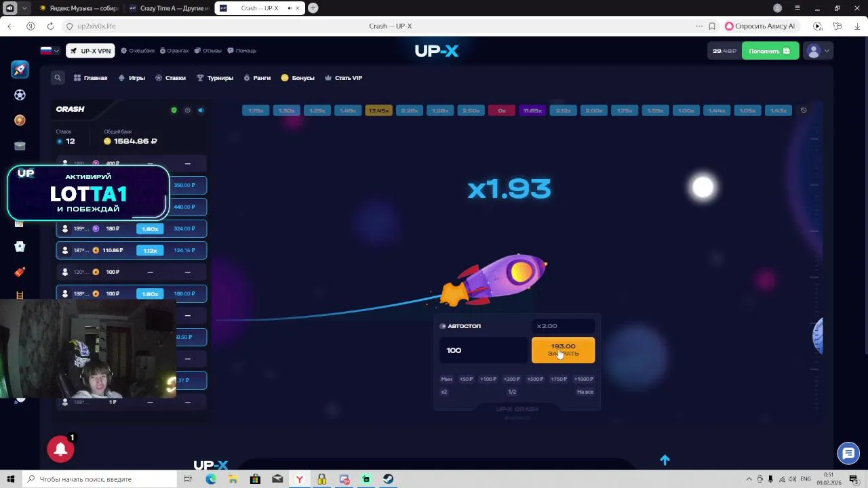The image size is (868, 488).
Task: Open the red ticket sidebar icon
Action: click(x=20, y=272)
